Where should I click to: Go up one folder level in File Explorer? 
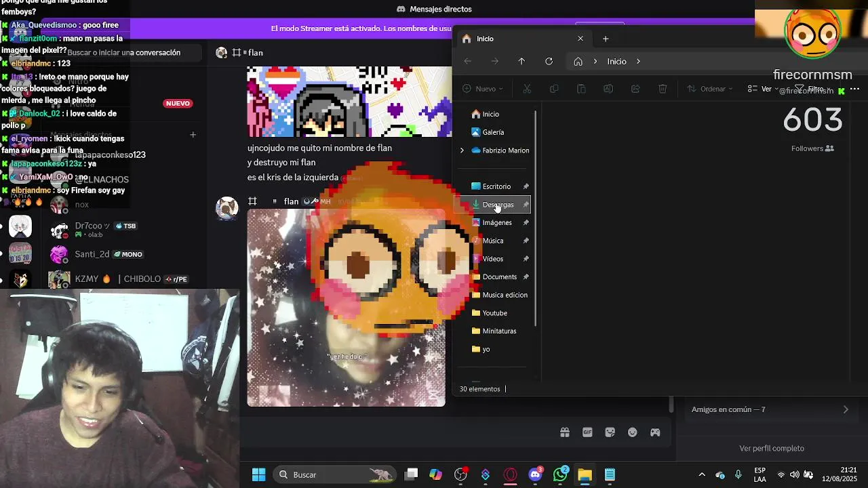(521, 61)
